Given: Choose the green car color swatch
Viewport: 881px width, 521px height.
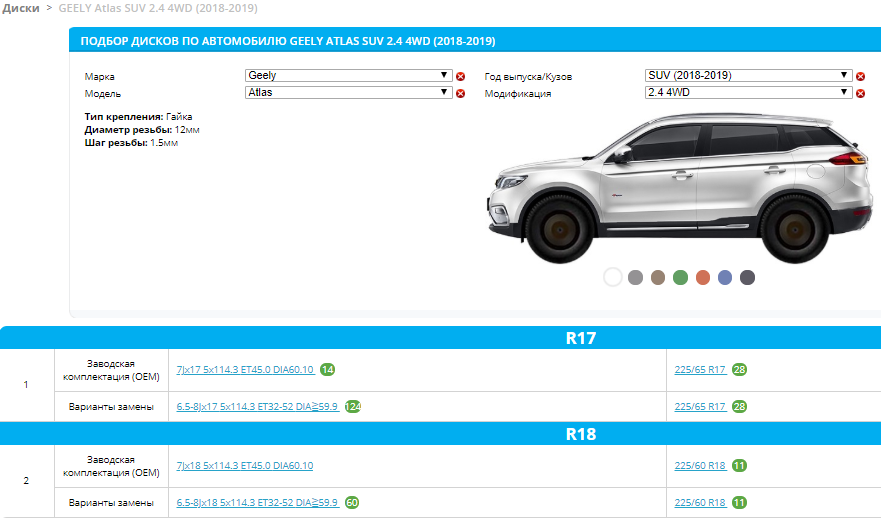Looking at the screenshot, I should (x=680, y=277).
